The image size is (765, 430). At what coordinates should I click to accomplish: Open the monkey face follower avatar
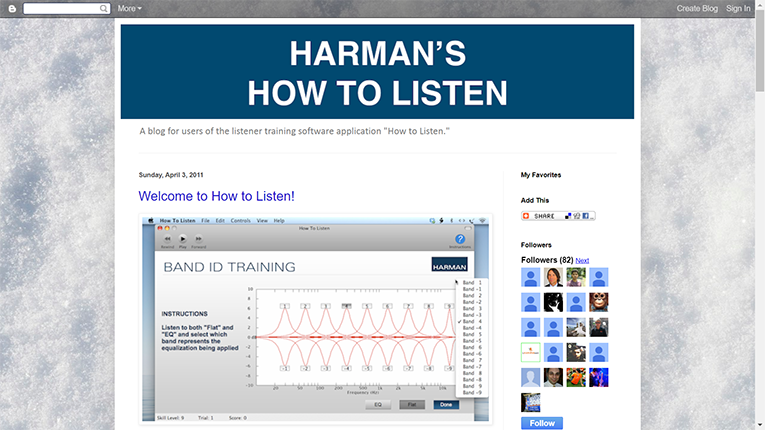pyautogui.click(x=599, y=302)
